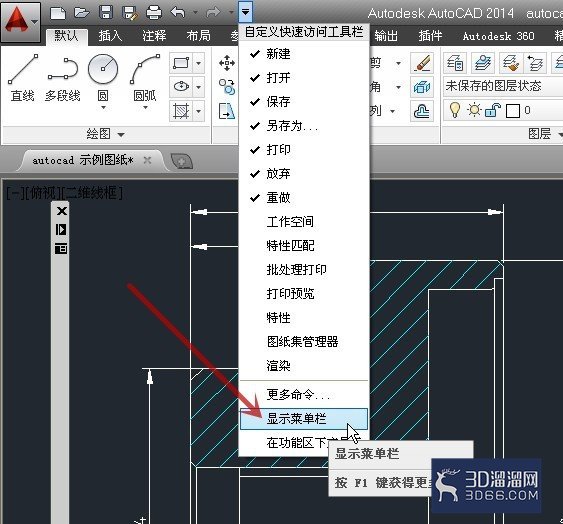Uncheck 打印 in the toolbar menu
The width and height of the screenshot is (563, 524).
click(x=304, y=149)
